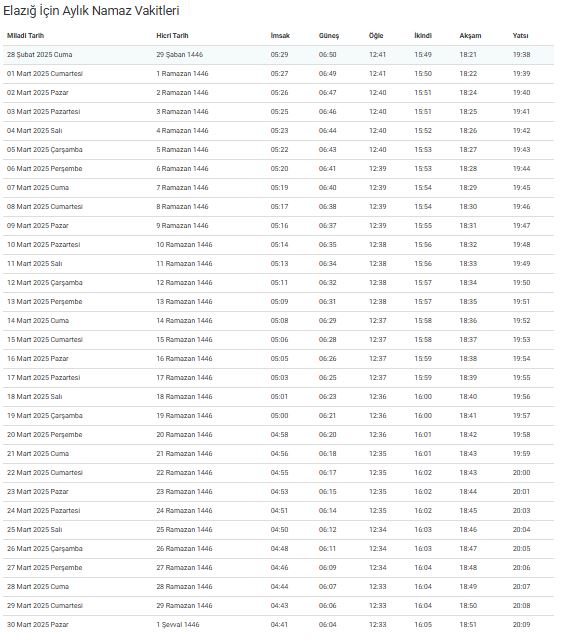Screen dimensions: 561x640
Task: Click the Öğle column header
Action: [376, 36]
